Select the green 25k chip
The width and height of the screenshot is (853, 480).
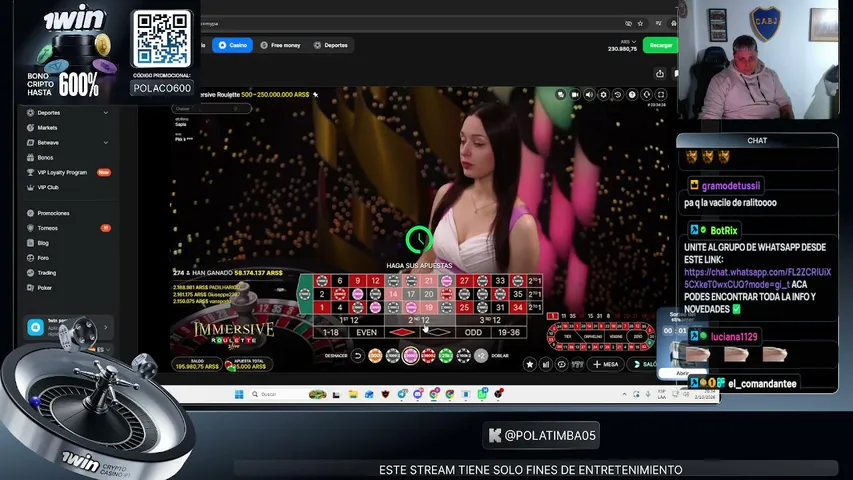coord(446,356)
